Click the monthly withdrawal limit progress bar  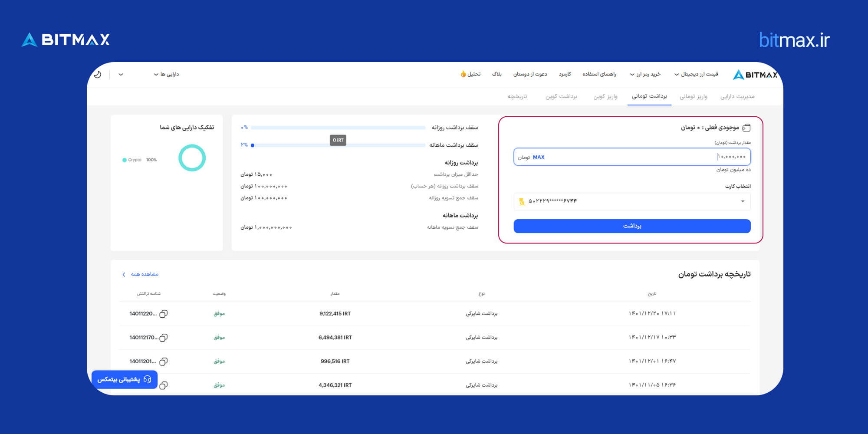point(338,145)
